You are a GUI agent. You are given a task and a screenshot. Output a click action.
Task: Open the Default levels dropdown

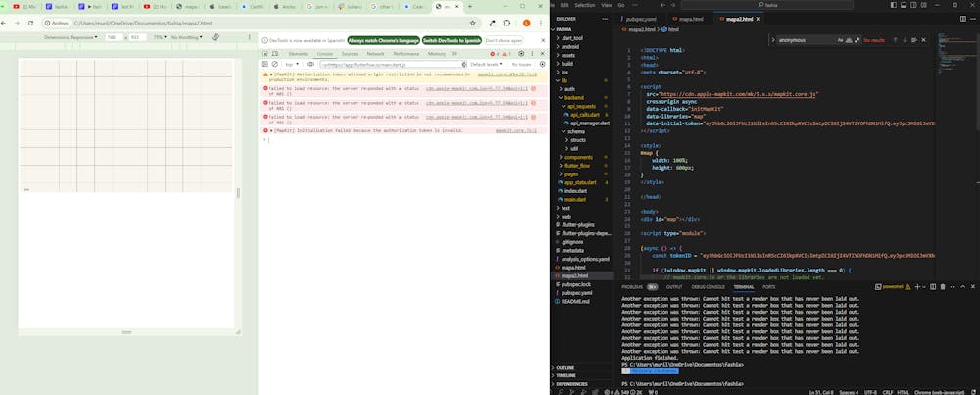(485, 64)
